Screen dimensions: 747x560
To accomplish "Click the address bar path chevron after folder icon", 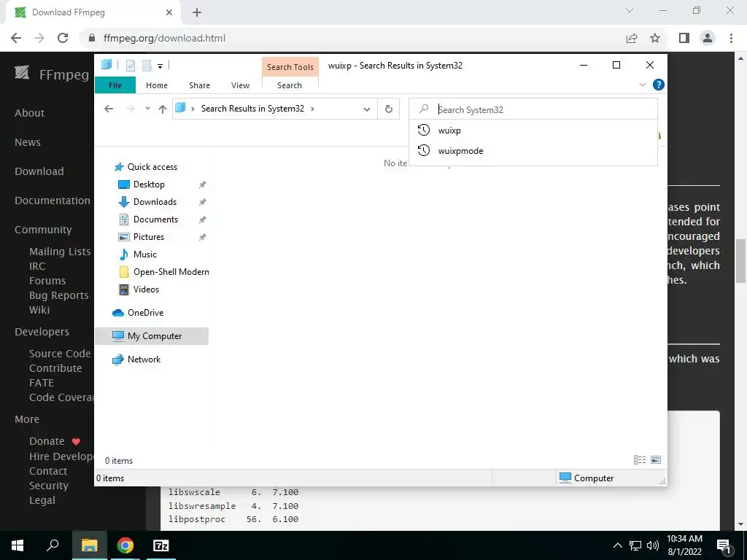I will coord(193,109).
